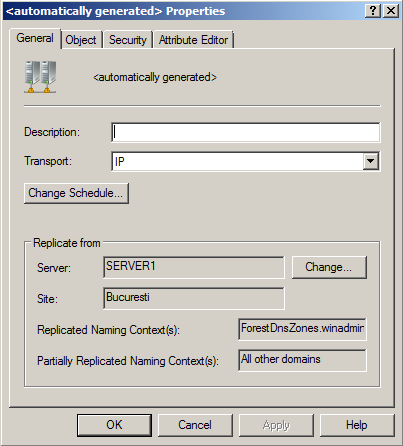Cancel the Properties dialog
Viewport: 403px width, 446px height.
tap(195, 425)
